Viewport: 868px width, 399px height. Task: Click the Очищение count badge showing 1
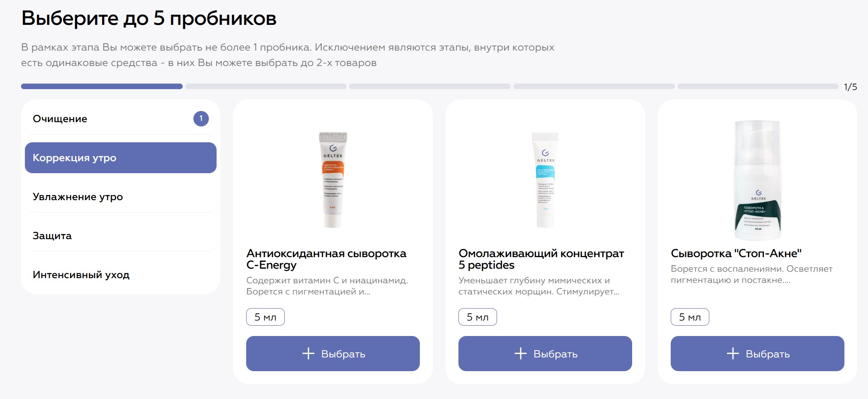[x=201, y=119]
